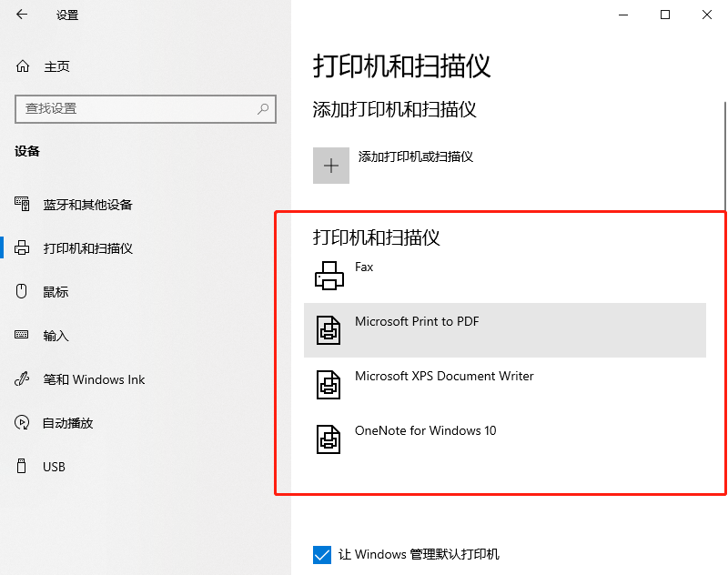Click the printer icon in the sidebar
Image resolution: width=728 pixels, height=575 pixels.
coord(22,247)
